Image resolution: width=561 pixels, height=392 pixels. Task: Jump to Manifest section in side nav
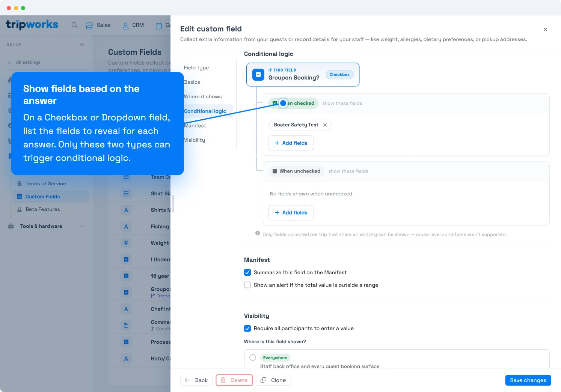coord(195,126)
